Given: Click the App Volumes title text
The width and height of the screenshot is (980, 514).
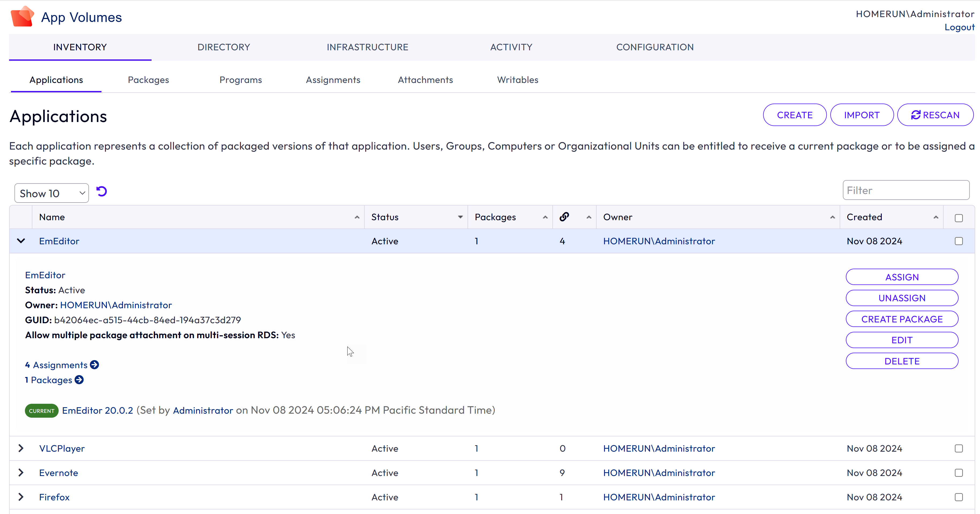Looking at the screenshot, I should click(81, 17).
